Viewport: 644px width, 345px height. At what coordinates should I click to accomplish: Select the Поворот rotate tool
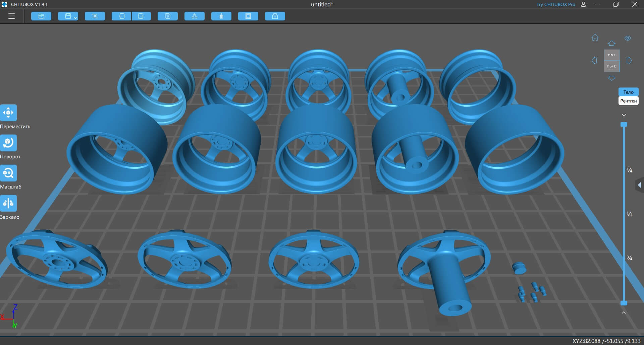8,143
